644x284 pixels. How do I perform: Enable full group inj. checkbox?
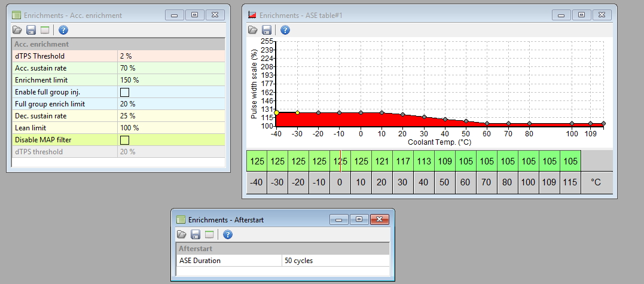click(124, 92)
